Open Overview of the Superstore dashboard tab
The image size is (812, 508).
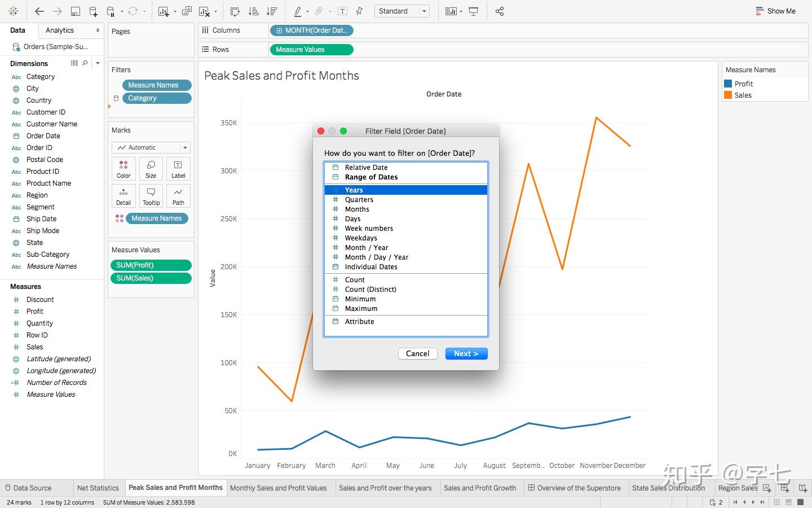tap(574, 488)
